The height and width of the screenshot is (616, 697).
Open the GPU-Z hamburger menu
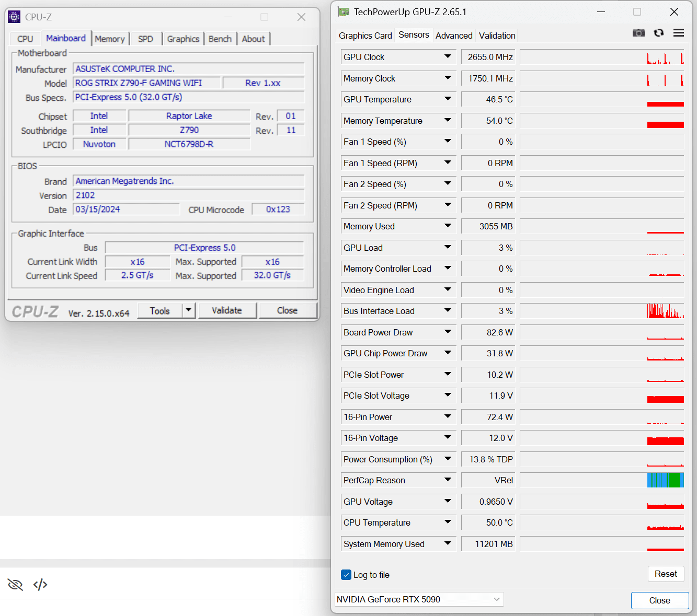(679, 33)
